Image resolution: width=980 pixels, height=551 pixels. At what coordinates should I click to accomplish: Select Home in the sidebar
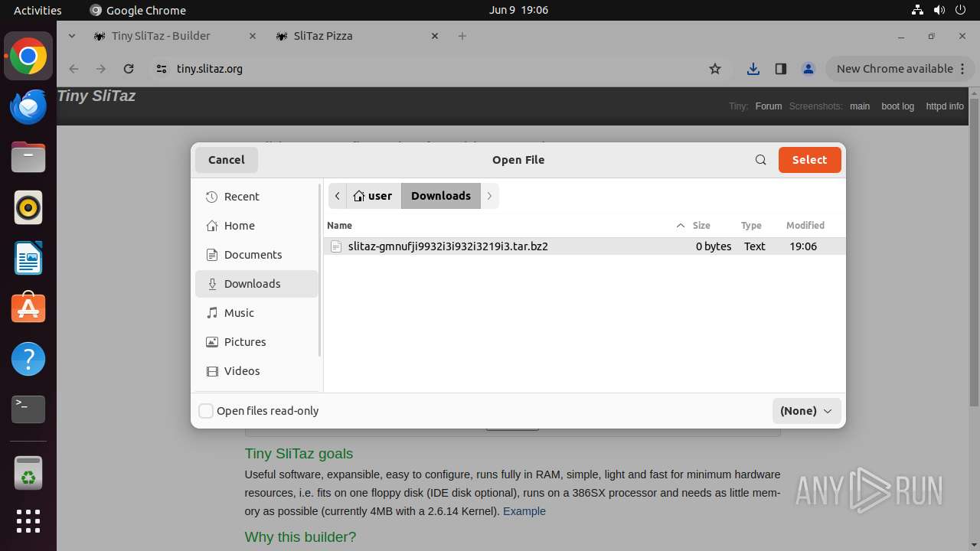pyautogui.click(x=256, y=226)
